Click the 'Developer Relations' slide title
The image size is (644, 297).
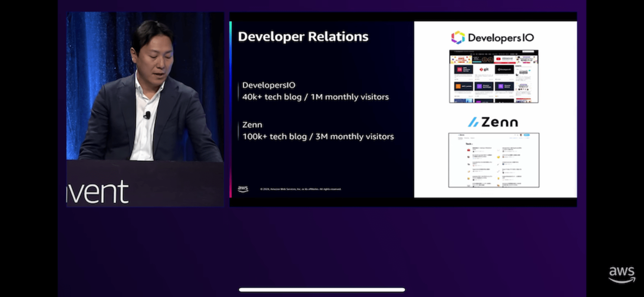click(x=303, y=37)
